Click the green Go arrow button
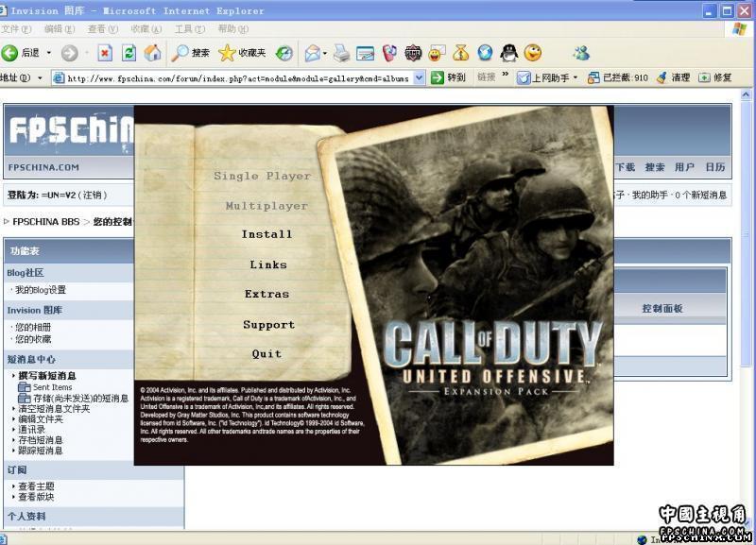Screen dimensions: 756x545 pyautogui.click(x=438, y=77)
